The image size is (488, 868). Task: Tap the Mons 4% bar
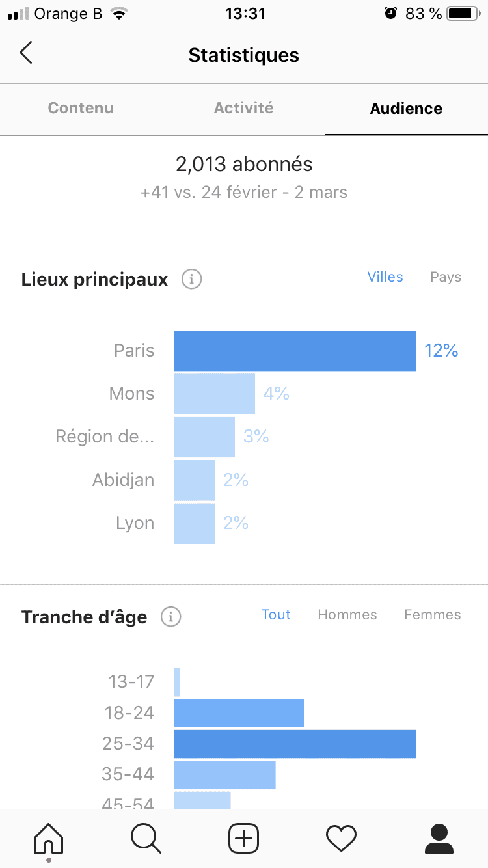coord(215,394)
